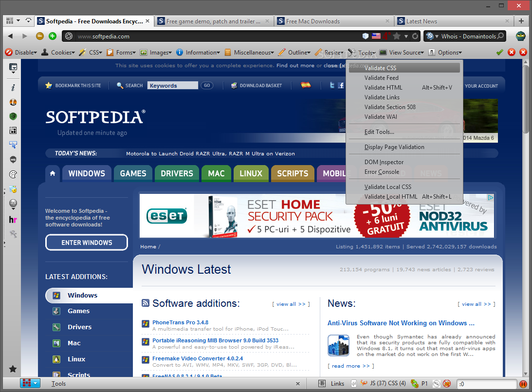532x392 pixels.
Task: Click the Spanish flag language icon
Action: click(306, 85)
